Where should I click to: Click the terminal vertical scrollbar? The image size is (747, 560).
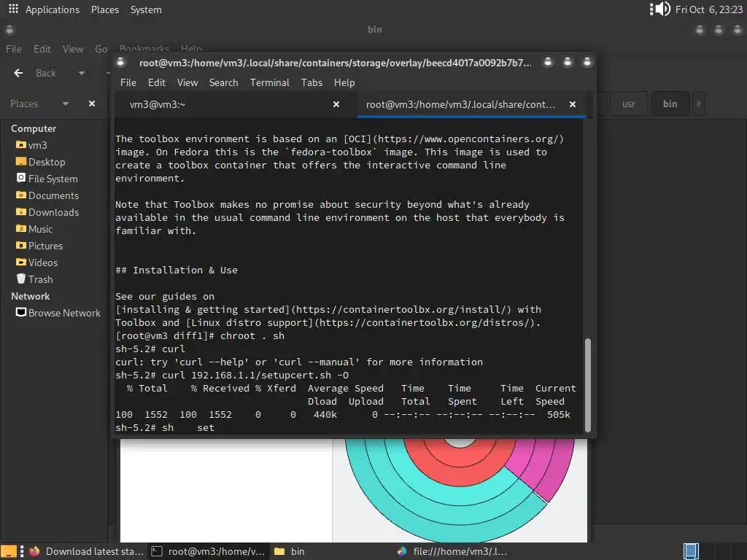click(x=588, y=385)
